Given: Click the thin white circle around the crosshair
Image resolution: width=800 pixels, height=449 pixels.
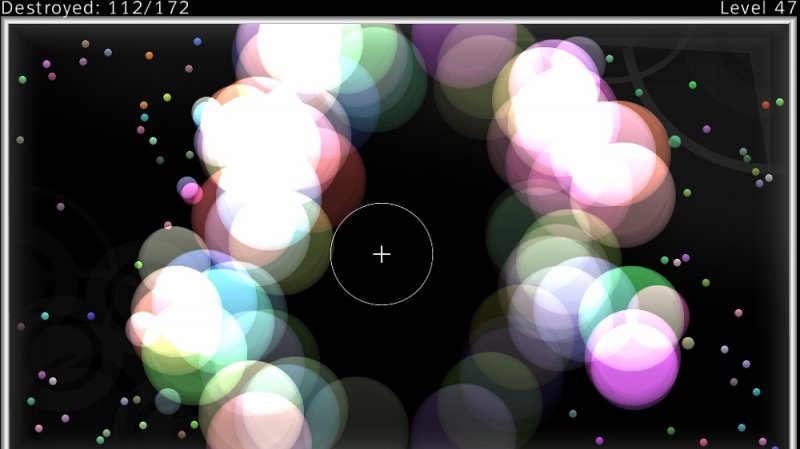Looking at the screenshot, I should click(x=381, y=203).
